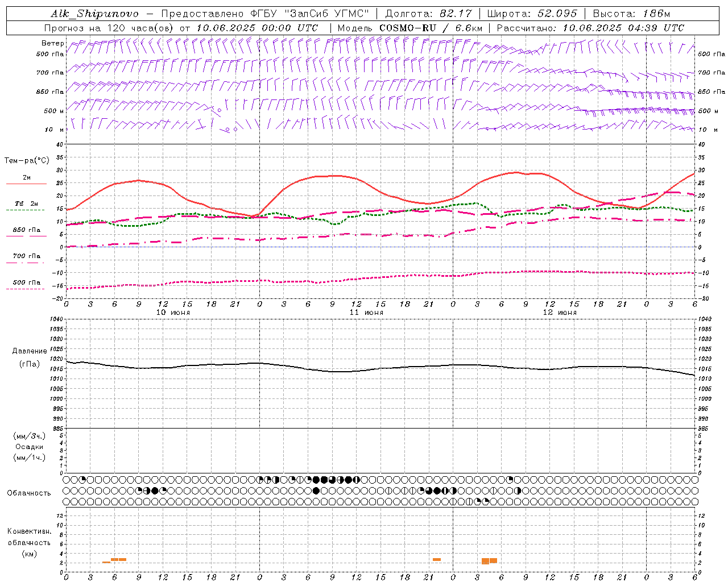
Task: Click the Alk_Shipunovo station title
Action: pos(94,14)
